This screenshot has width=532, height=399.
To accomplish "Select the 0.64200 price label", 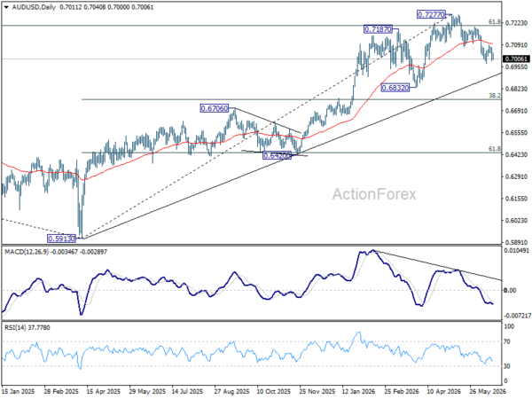I will (x=278, y=156).
